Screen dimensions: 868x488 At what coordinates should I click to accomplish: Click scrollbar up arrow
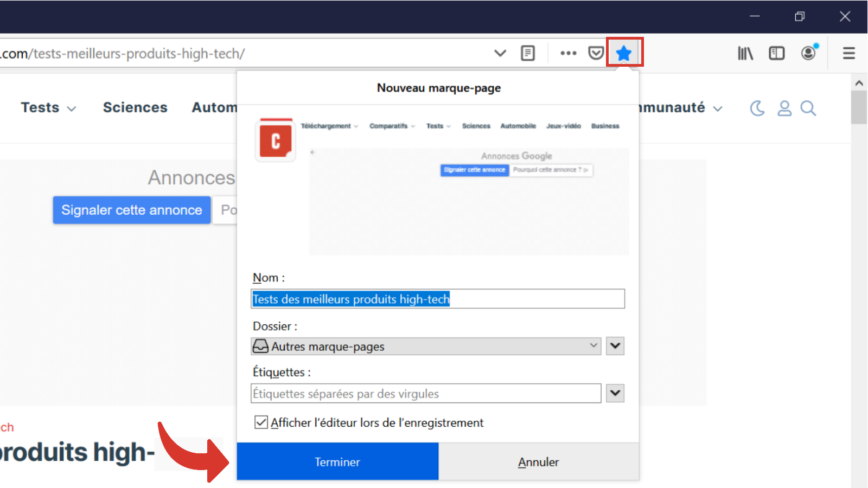pyautogui.click(x=859, y=83)
